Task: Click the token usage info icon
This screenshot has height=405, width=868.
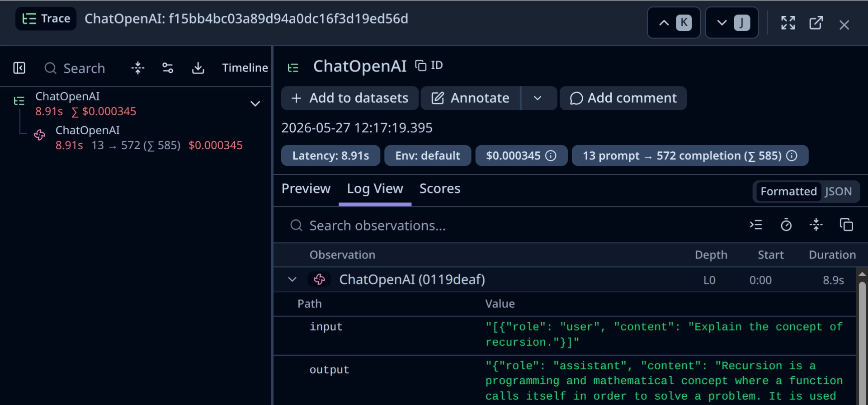Action: (x=792, y=156)
